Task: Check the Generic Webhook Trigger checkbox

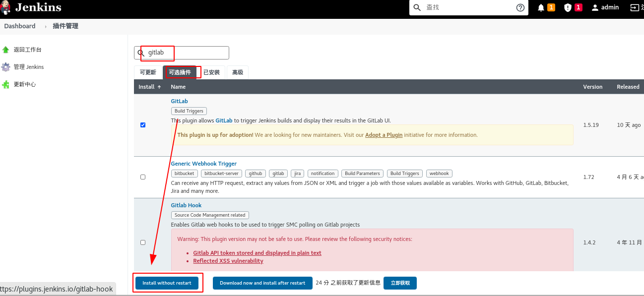Action: pos(143,177)
